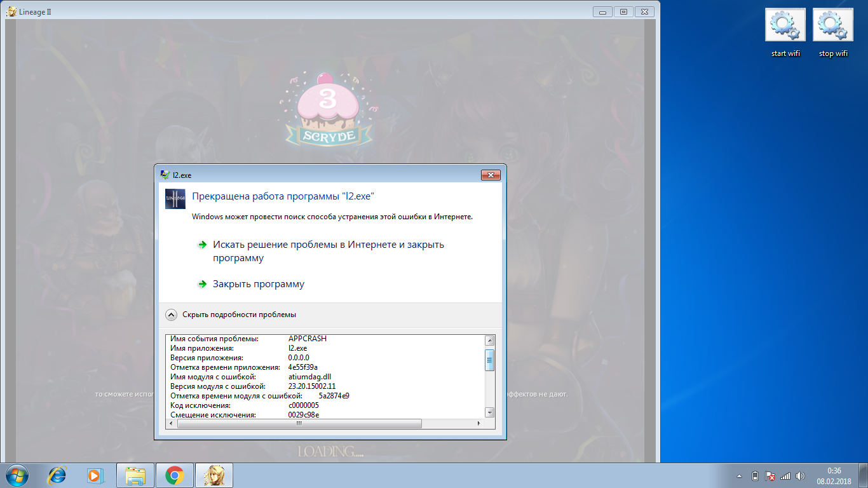Select the Lineage II taskbar icon

[214, 475]
